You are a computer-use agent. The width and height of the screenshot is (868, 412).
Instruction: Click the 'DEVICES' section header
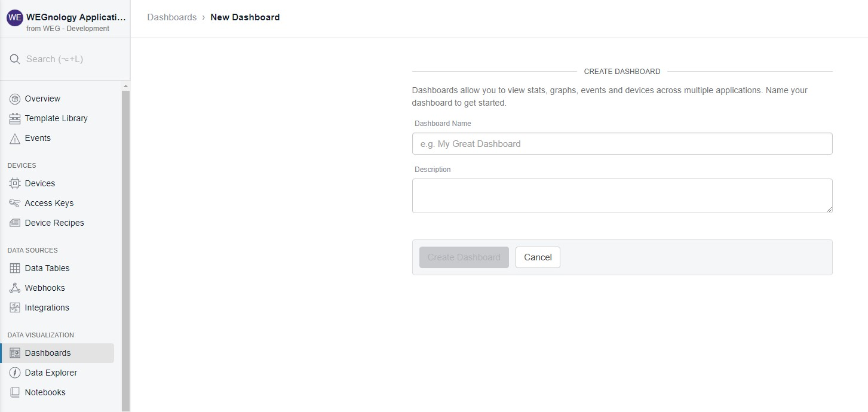coord(22,165)
